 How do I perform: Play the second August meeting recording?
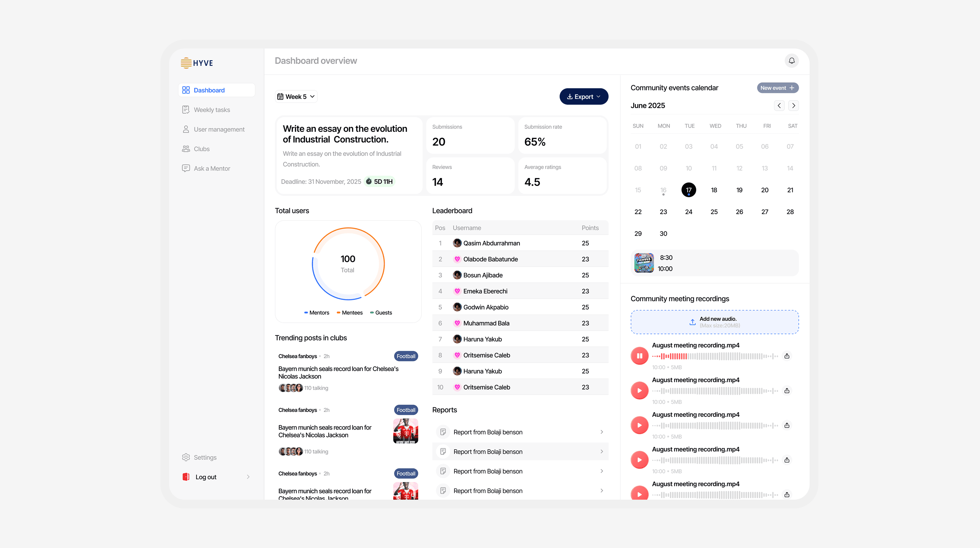click(x=640, y=391)
